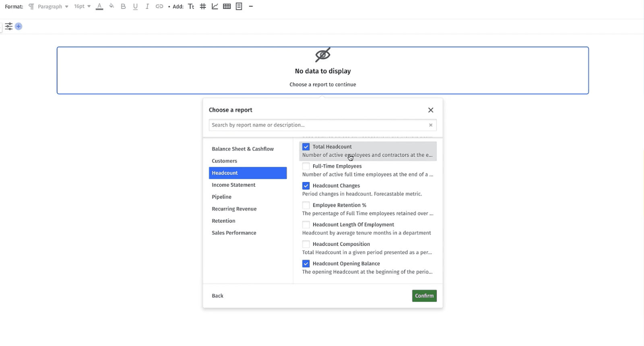The width and height of the screenshot is (644, 346).
Task: Add a table with the grid icon
Action: [x=227, y=6]
